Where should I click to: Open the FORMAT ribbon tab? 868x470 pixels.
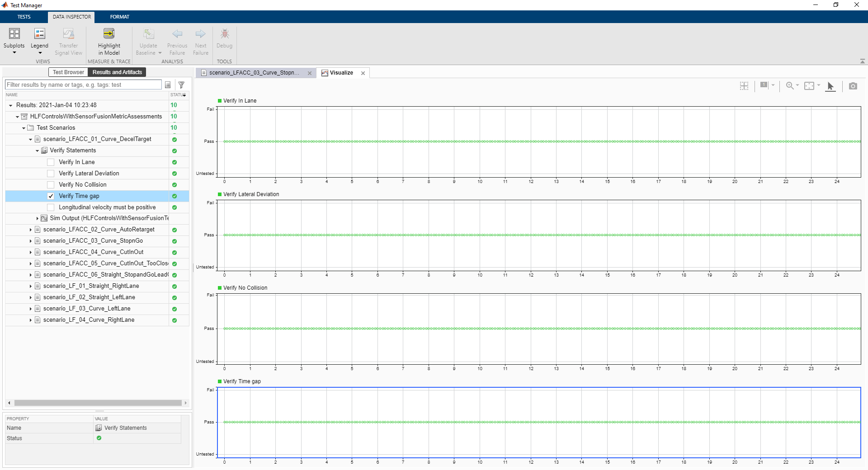pyautogui.click(x=119, y=17)
